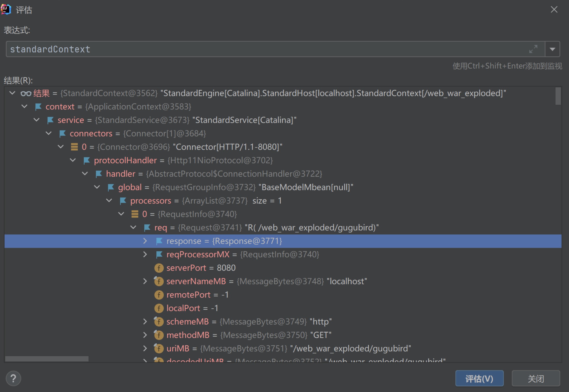The width and height of the screenshot is (569, 392).
Task: Click the expand-editor icon in expression field
Action: pos(533,49)
